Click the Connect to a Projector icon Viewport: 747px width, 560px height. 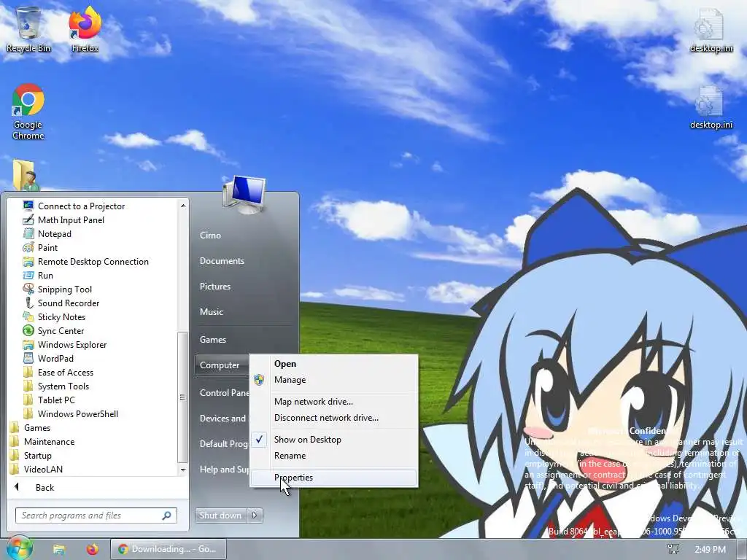pyautogui.click(x=28, y=206)
